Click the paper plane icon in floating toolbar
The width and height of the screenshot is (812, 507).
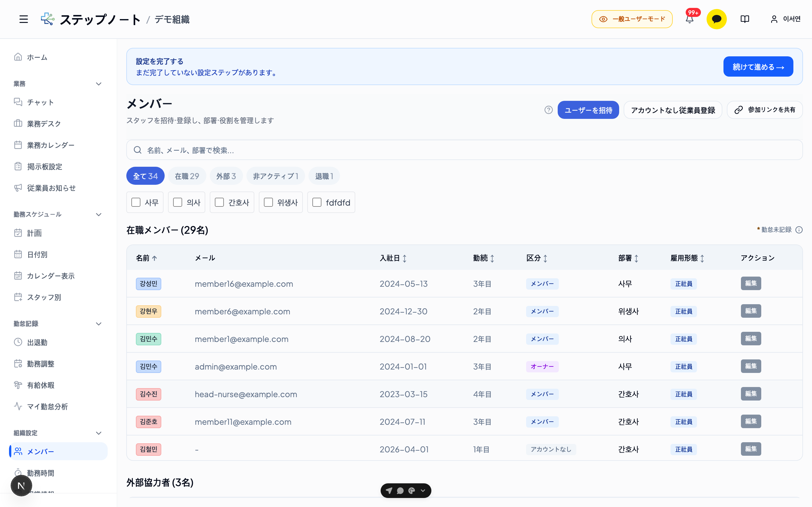[x=389, y=491]
